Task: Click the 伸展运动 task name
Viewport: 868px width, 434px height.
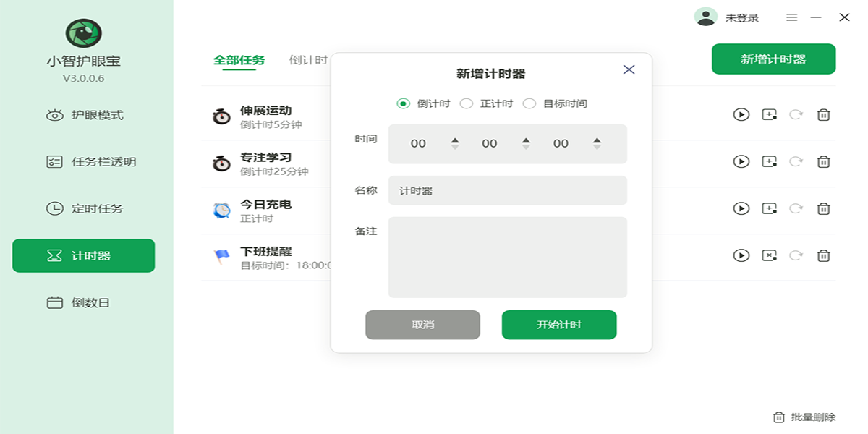Action: [266, 111]
